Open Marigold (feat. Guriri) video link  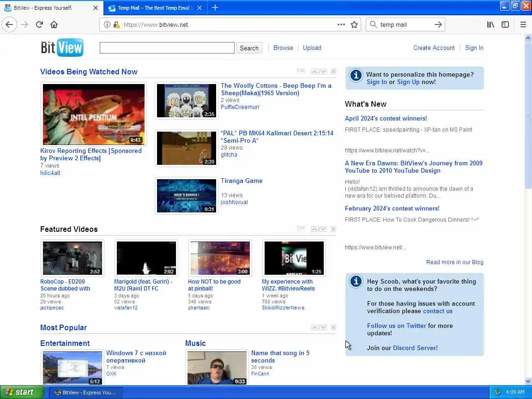[143, 285]
